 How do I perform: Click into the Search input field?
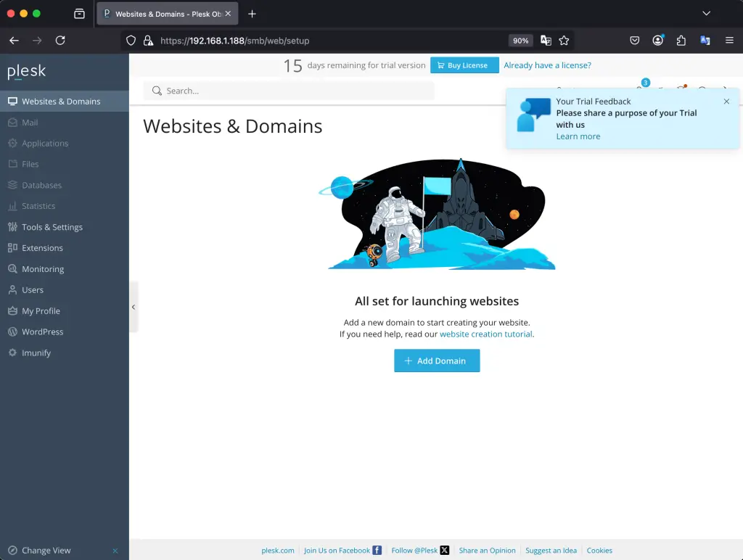click(x=290, y=91)
